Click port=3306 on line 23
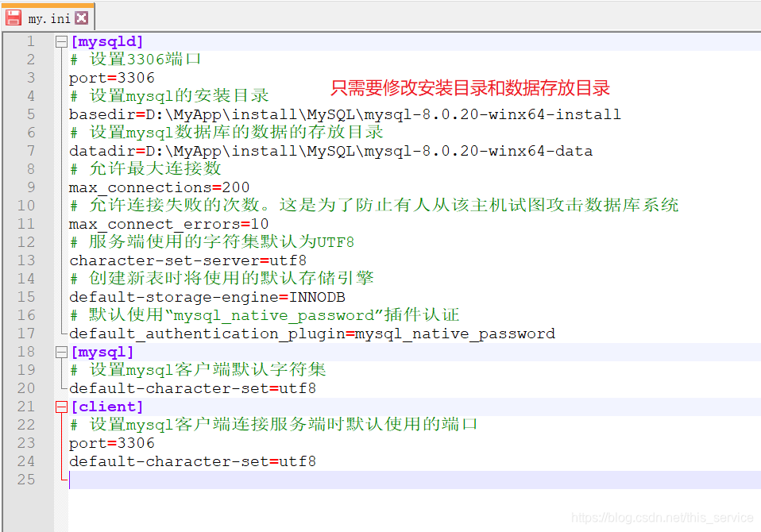The height and width of the screenshot is (532, 761). point(112,443)
